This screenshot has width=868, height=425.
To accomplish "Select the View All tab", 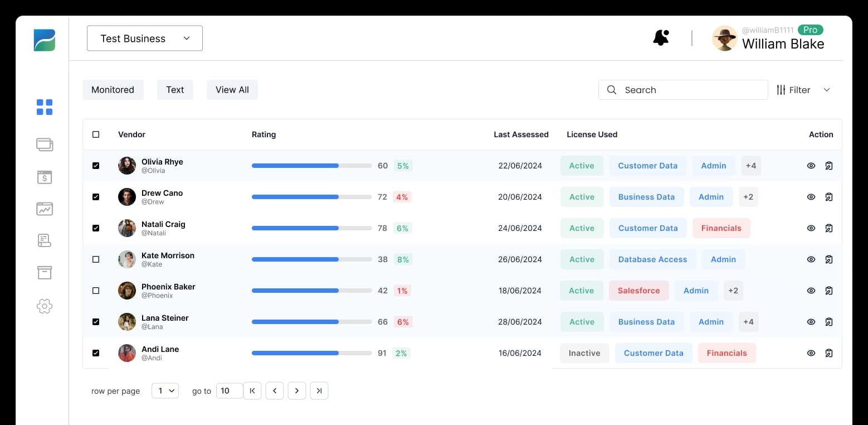I will [x=232, y=89].
